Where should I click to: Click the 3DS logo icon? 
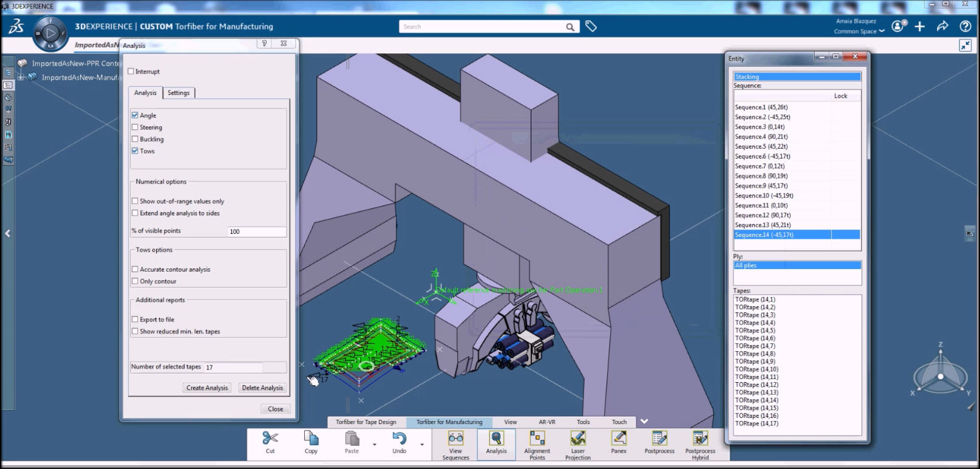[16, 26]
